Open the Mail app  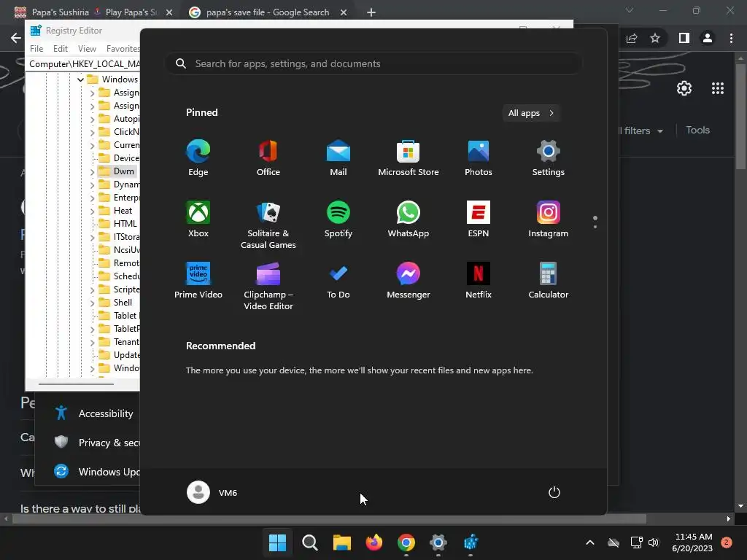click(338, 158)
